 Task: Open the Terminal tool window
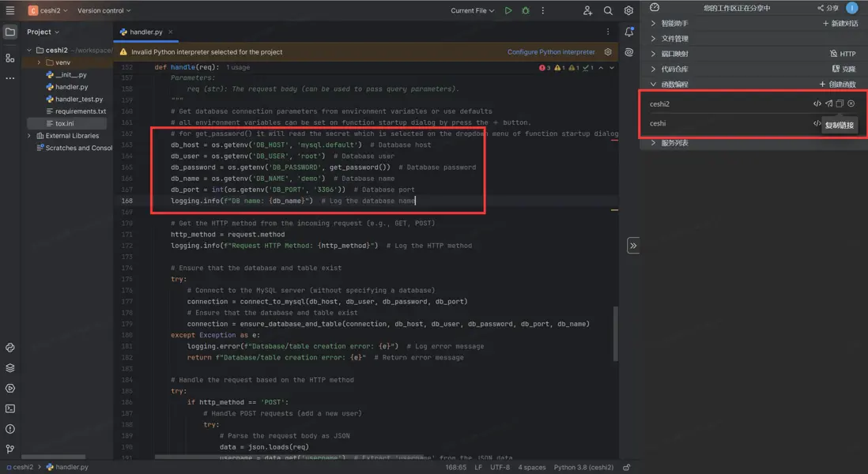click(10, 408)
